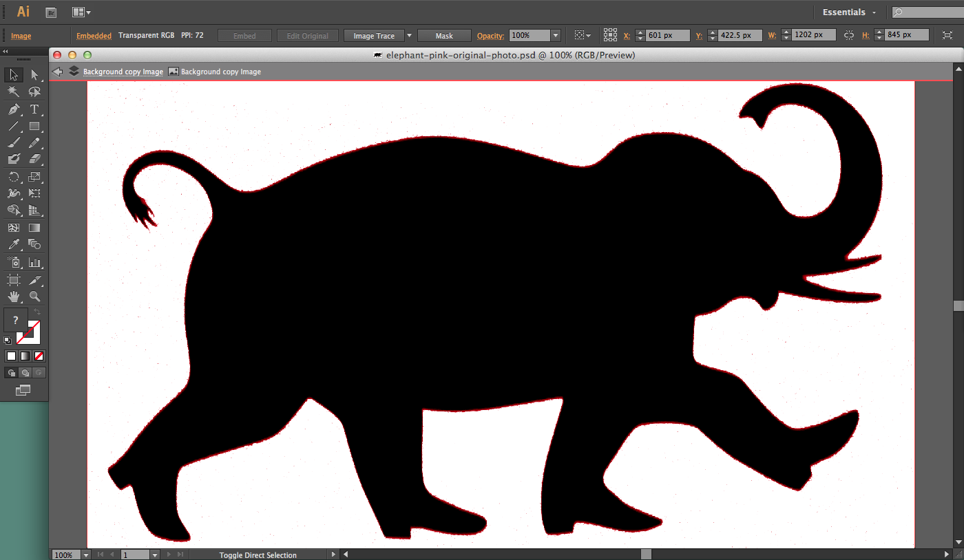Select the Width tool
964x560 pixels.
coord(14,194)
